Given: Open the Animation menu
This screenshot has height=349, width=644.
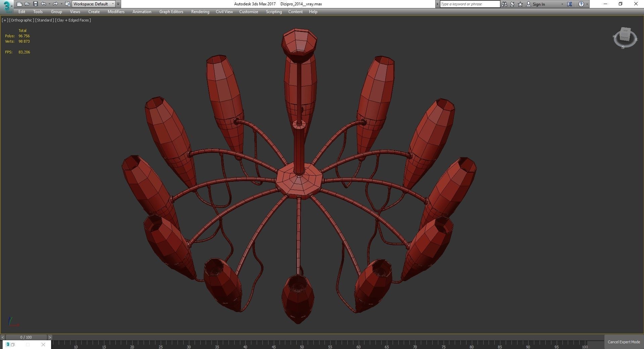Looking at the screenshot, I should 142,12.
